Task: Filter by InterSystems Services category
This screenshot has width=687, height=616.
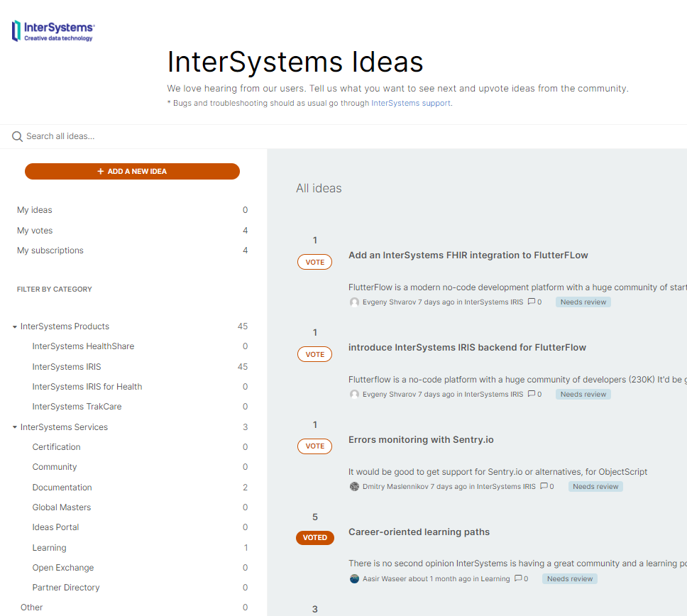Action: click(x=64, y=427)
